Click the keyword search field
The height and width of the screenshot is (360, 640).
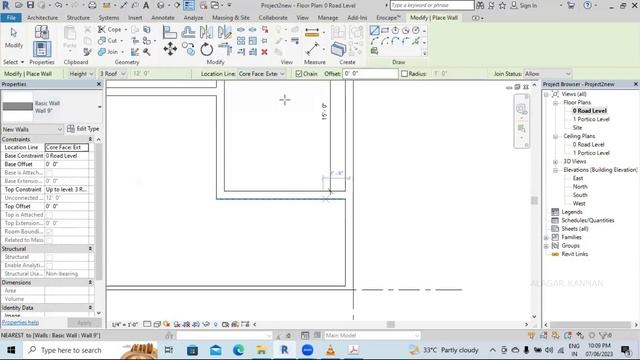(x=432, y=5)
